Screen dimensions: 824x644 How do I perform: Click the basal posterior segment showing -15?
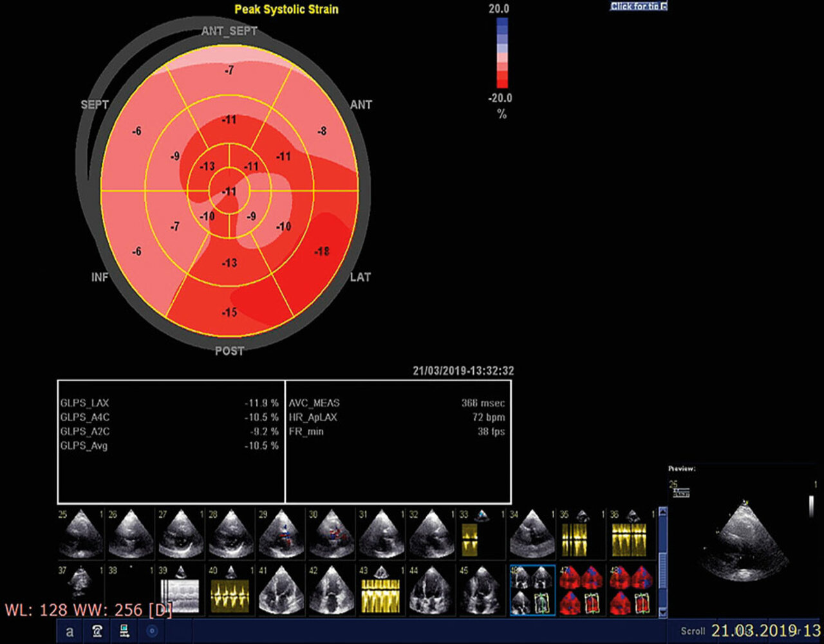[230, 312]
